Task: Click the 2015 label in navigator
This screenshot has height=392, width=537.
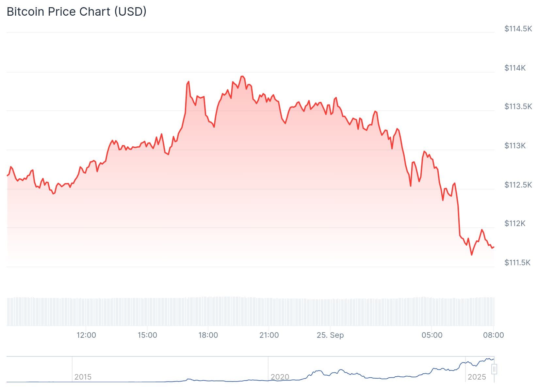Action: point(83,377)
